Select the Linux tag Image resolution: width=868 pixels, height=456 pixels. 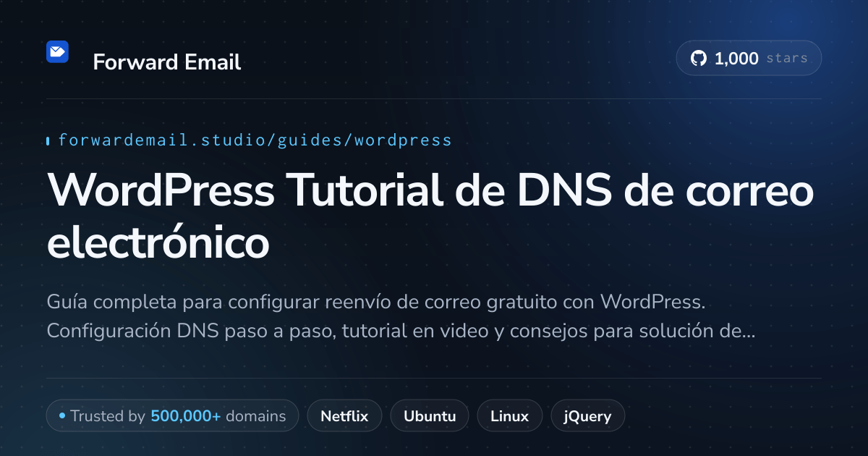coord(509,416)
